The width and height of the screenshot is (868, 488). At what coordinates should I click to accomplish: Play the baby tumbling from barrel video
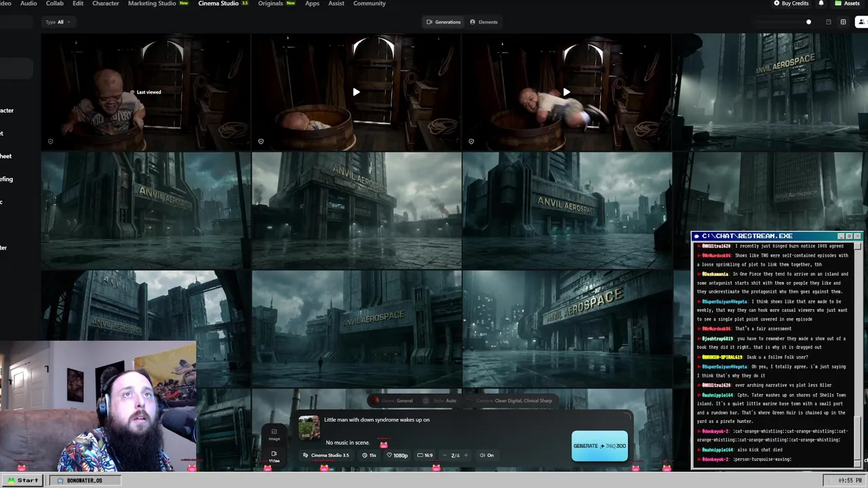click(566, 92)
